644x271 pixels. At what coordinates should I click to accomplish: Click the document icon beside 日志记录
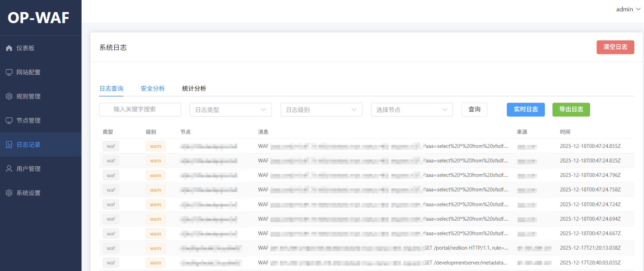coord(9,145)
